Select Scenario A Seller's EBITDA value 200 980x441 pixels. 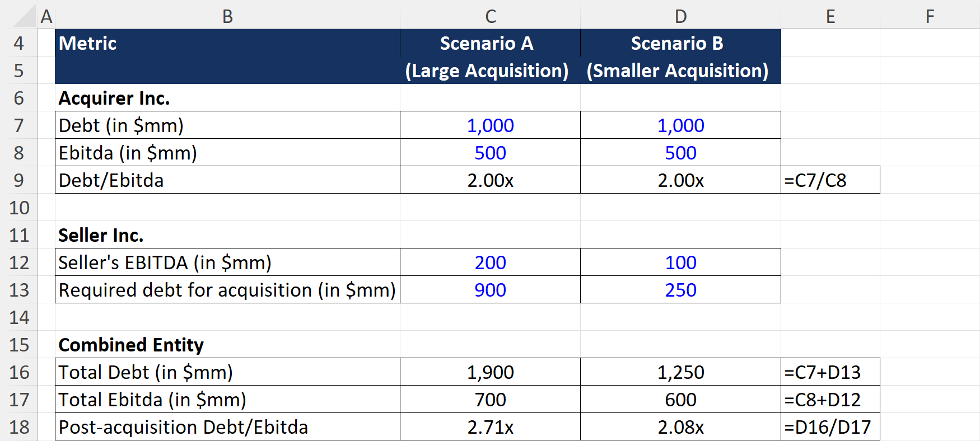click(490, 262)
